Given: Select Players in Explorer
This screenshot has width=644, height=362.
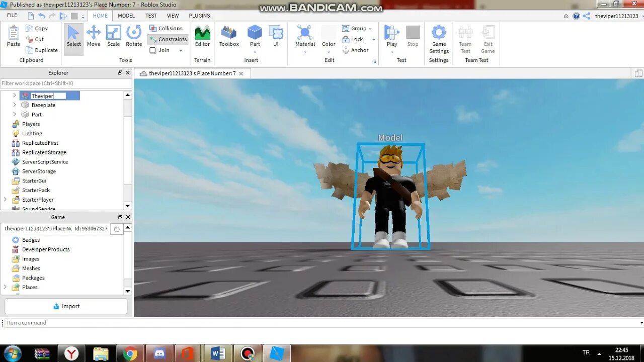Looking at the screenshot, I should click(x=31, y=124).
